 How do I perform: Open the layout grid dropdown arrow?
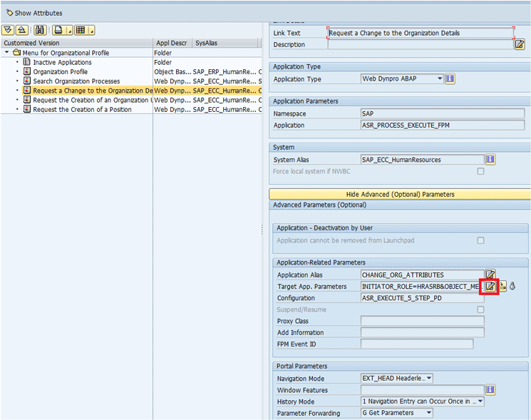(x=92, y=30)
